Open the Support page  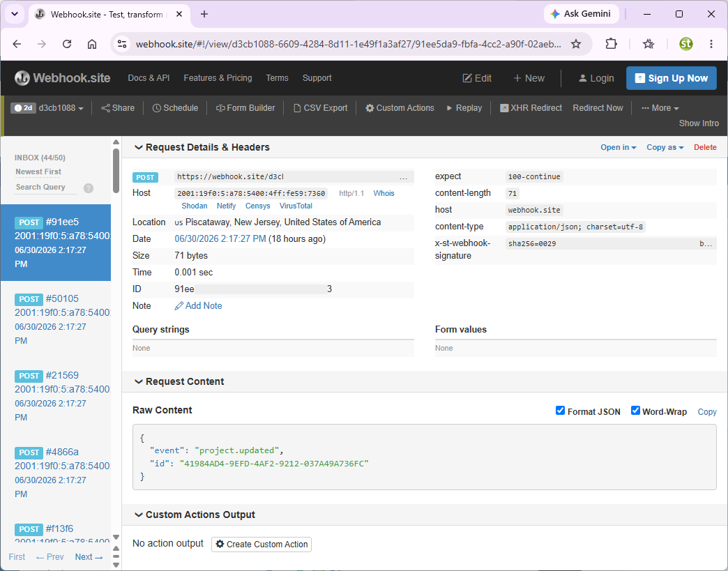317,78
